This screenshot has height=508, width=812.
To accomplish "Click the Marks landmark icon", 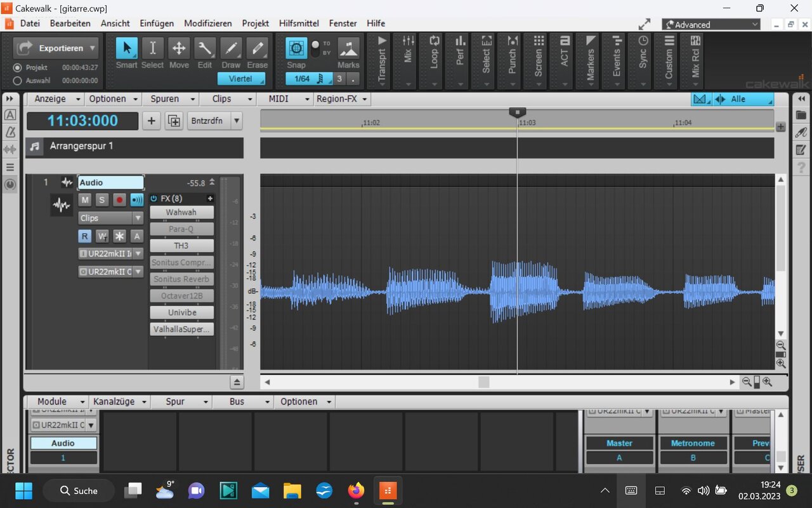I will coord(348,48).
